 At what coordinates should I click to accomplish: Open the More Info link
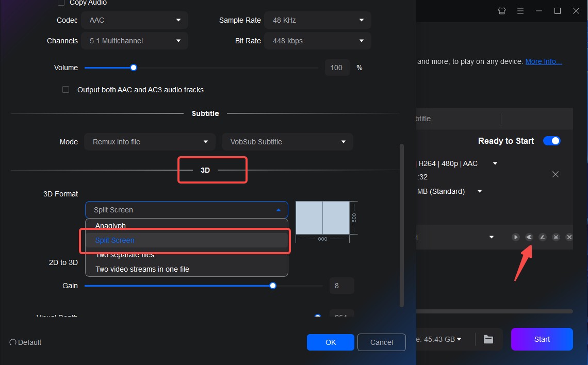543,61
